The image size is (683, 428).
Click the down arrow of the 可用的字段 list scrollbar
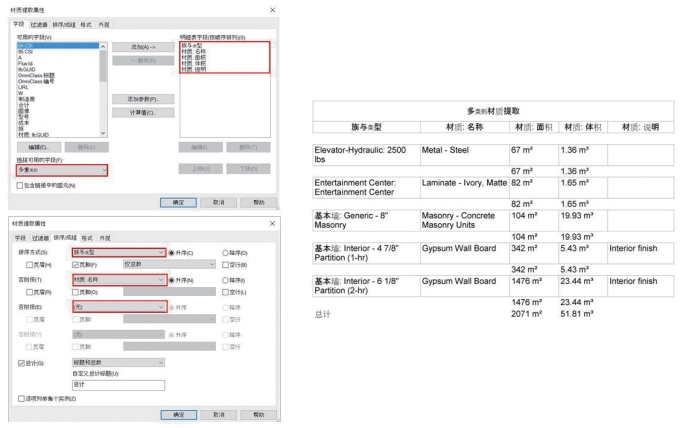point(103,133)
